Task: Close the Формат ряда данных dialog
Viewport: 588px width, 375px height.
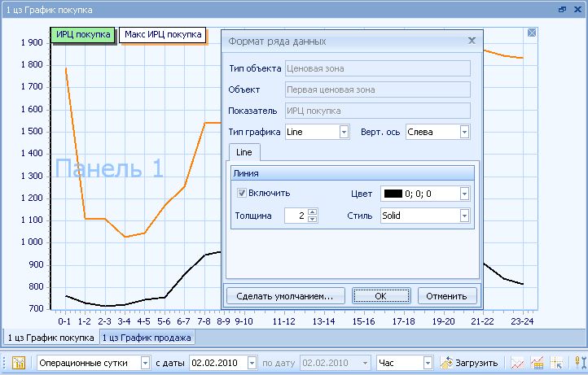Action: (471, 40)
